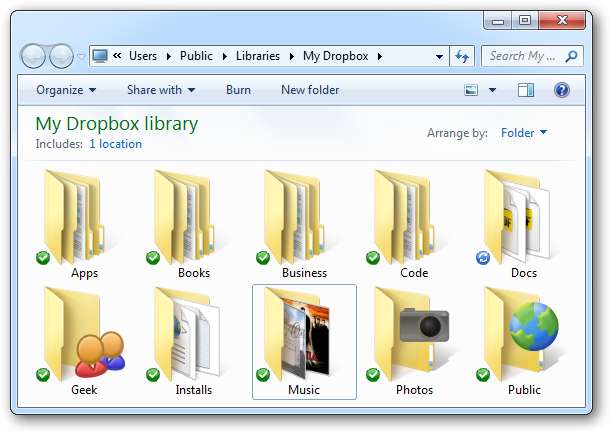Click the Burn toolbar button

pos(238,90)
